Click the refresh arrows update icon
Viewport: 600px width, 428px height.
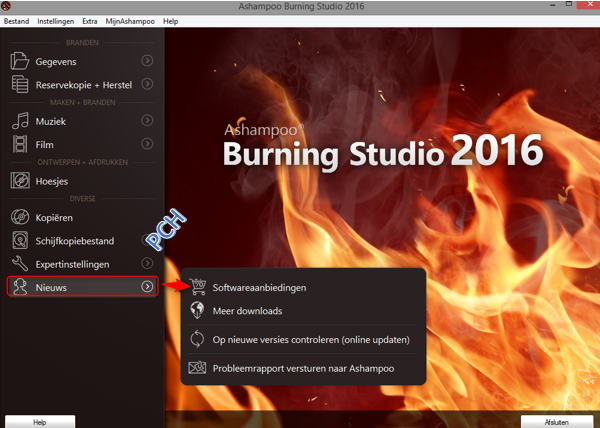[x=197, y=339]
